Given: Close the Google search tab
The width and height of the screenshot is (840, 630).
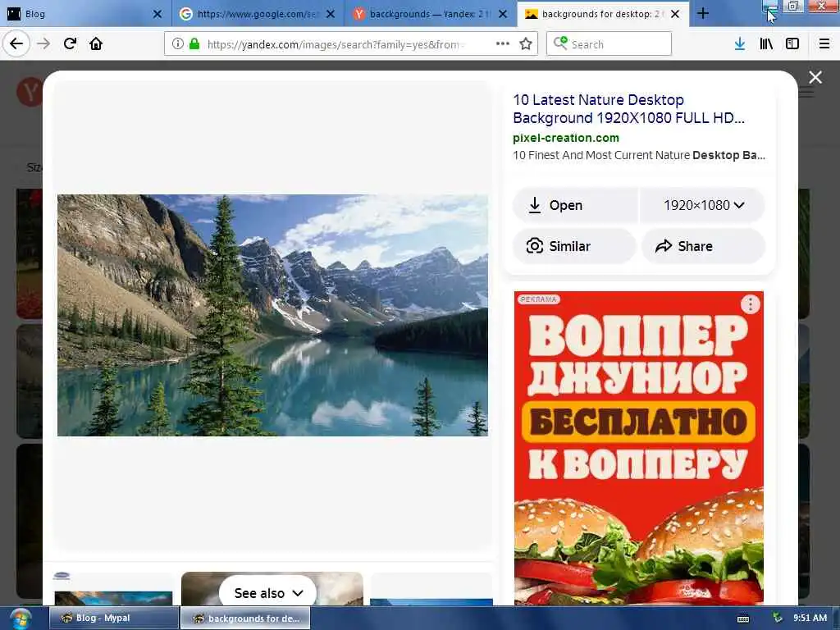Looking at the screenshot, I should tap(331, 14).
